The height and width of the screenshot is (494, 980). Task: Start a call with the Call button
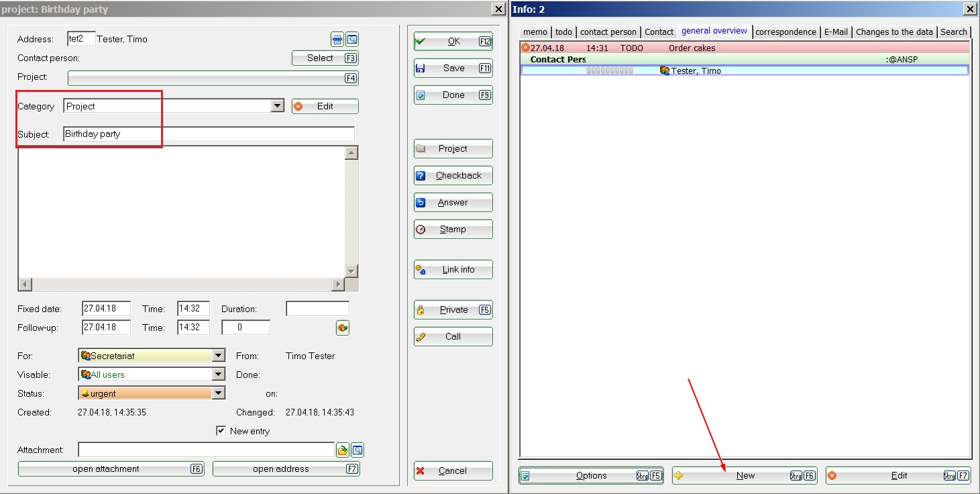(x=453, y=337)
